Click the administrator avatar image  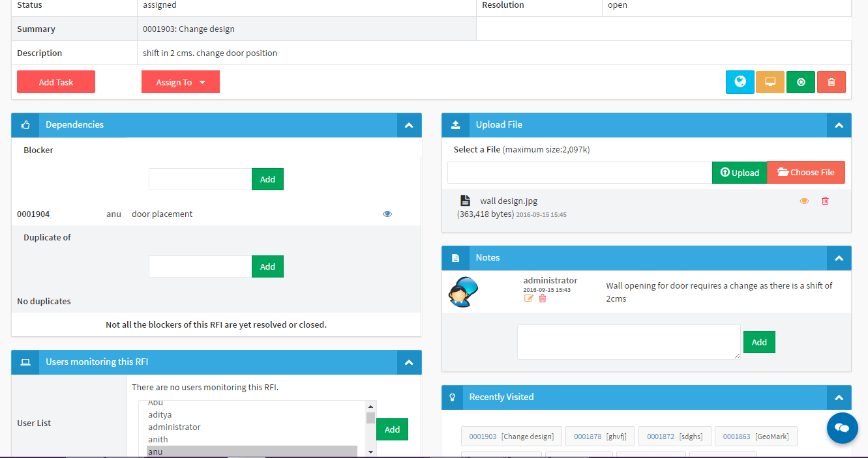pos(463,291)
